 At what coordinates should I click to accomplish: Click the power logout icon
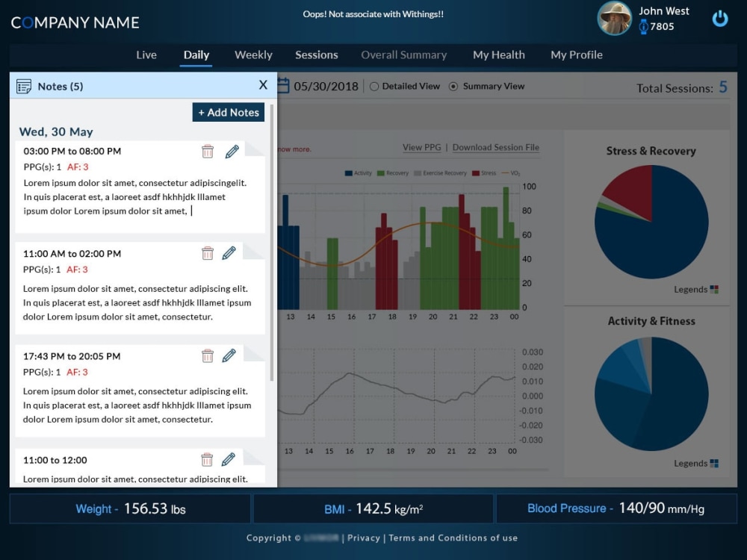pos(720,19)
